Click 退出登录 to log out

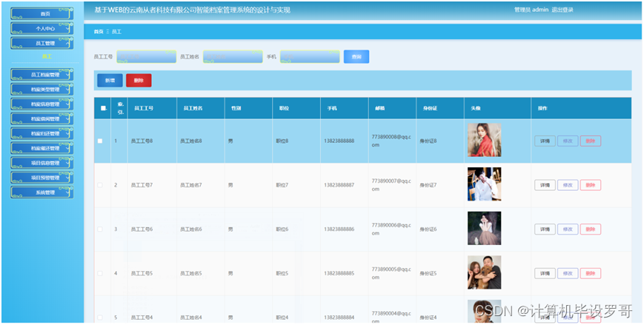(562, 10)
